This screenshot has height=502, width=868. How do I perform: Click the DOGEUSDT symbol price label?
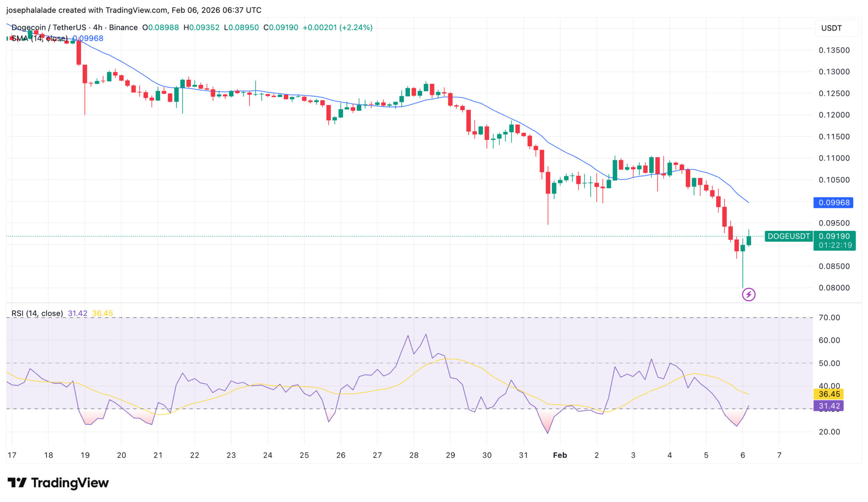[788, 236]
